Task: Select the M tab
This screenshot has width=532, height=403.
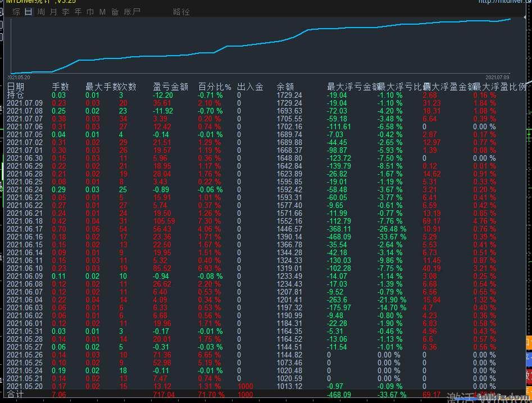Action: tap(102, 12)
